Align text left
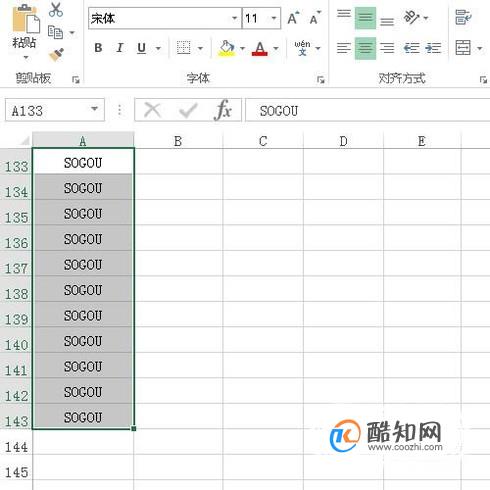 pos(344,48)
